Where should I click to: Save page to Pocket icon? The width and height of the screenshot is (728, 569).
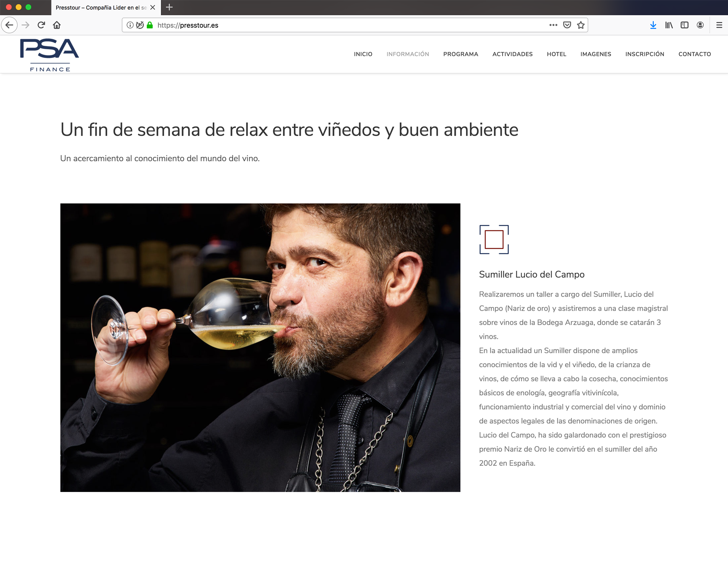[x=567, y=25]
